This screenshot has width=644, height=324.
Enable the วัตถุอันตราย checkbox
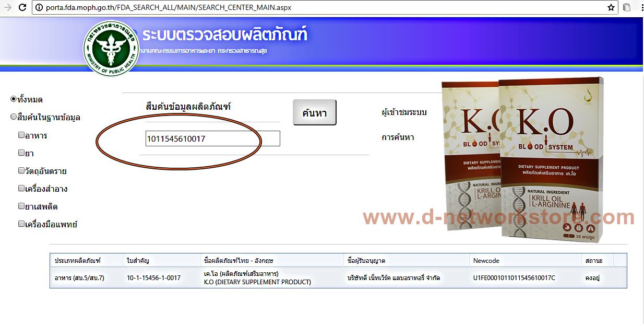(21, 170)
